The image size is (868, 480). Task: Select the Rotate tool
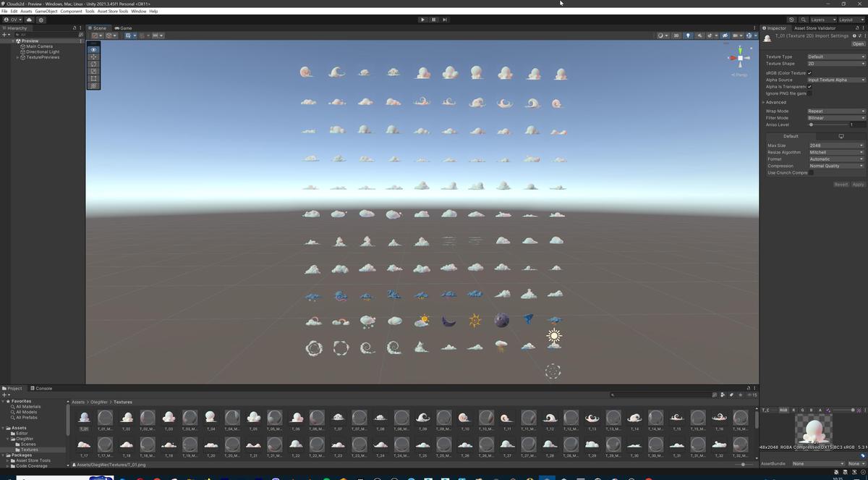click(93, 64)
